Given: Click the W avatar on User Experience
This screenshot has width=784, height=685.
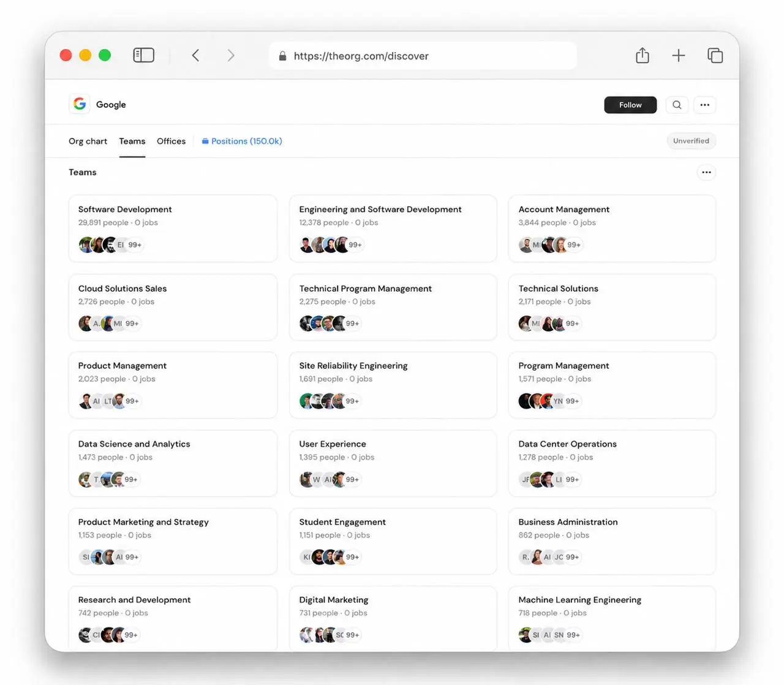Looking at the screenshot, I should click(x=317, y=479).
